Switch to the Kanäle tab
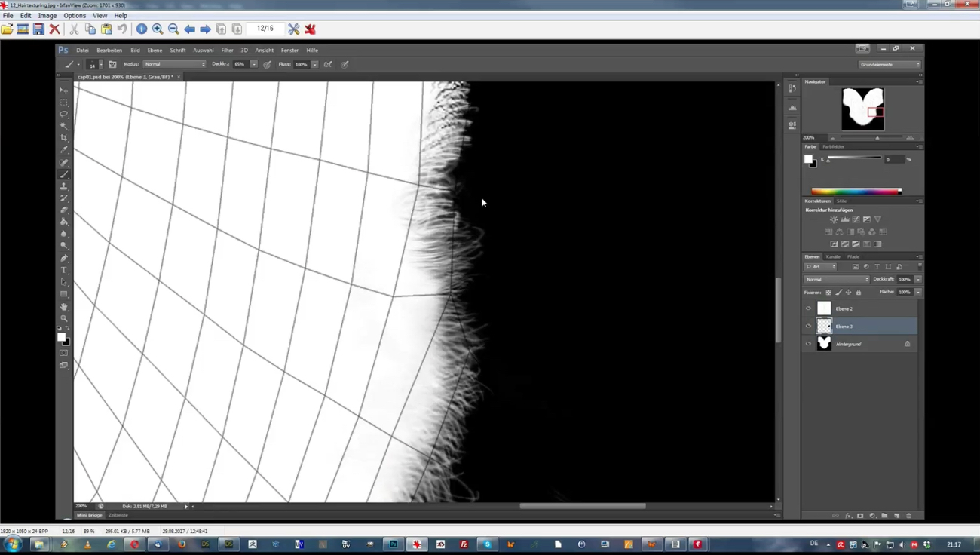 (x=833, y=257)
